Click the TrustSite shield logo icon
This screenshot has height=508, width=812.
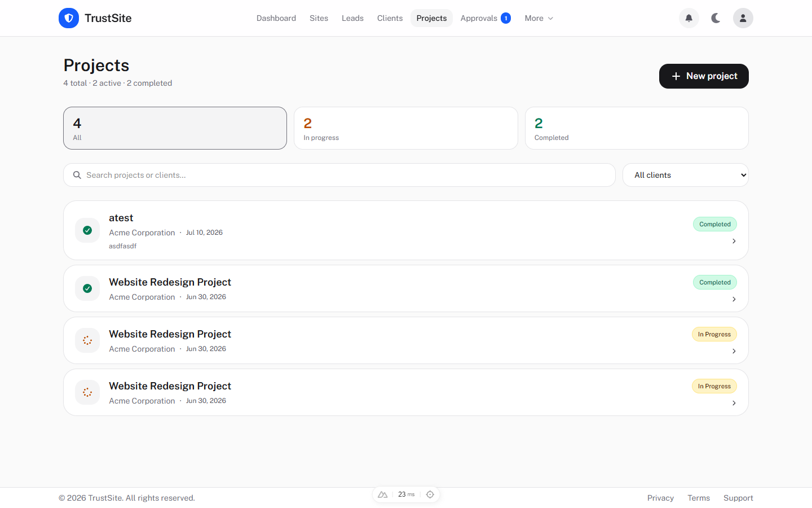(x=69, y=18)
